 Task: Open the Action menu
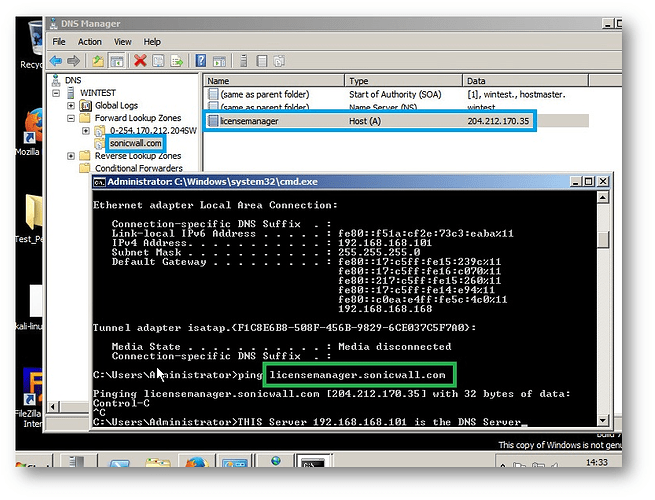(90, 42)
